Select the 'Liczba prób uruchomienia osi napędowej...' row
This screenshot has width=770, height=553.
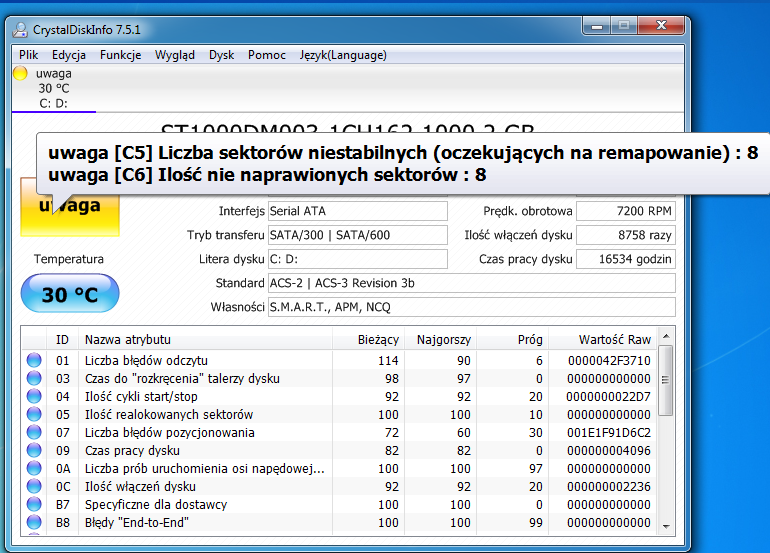click(x=340, y=468)
